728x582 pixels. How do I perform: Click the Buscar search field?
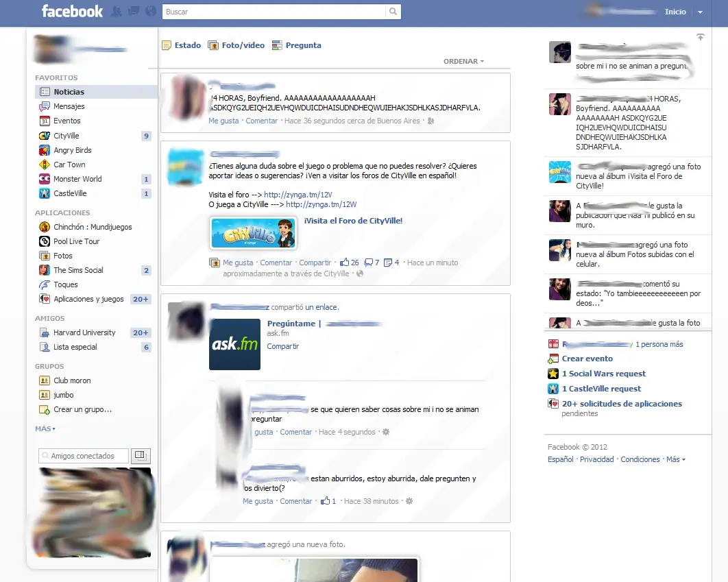(x=274, y=12)
